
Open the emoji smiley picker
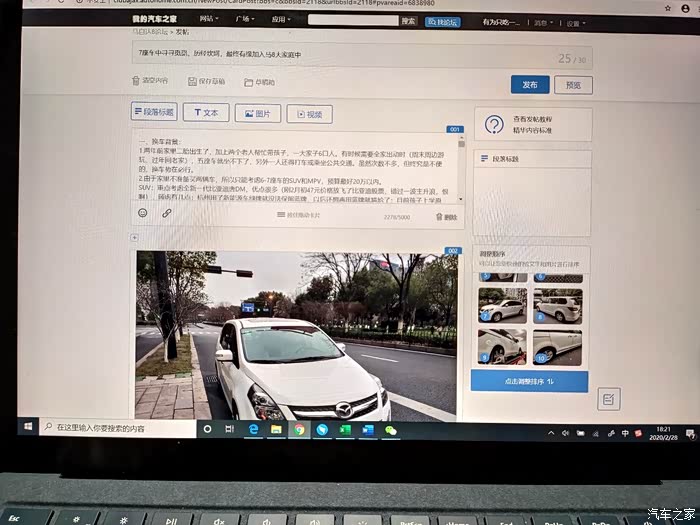pyautogui.click(x=142, y=213)
